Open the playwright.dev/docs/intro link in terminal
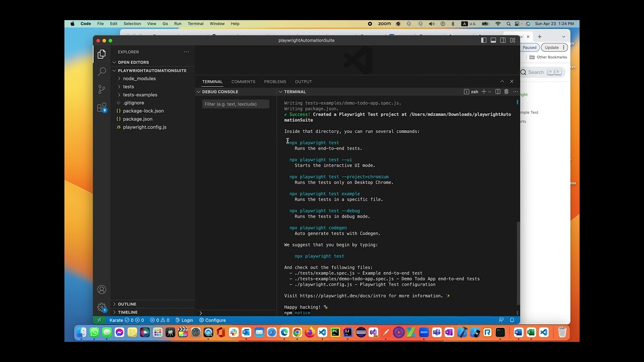 click(x=343, y=296)
